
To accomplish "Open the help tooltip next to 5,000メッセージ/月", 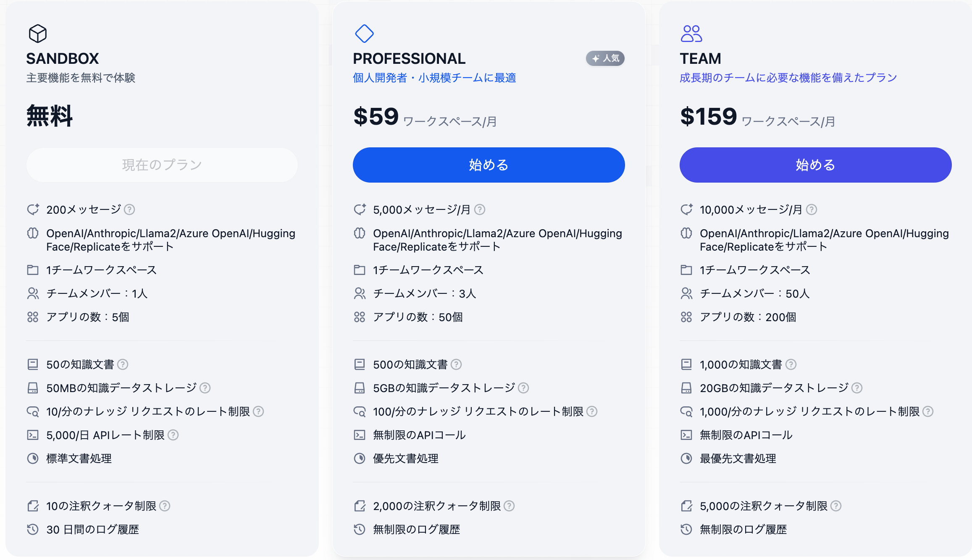I will point(481,209).
